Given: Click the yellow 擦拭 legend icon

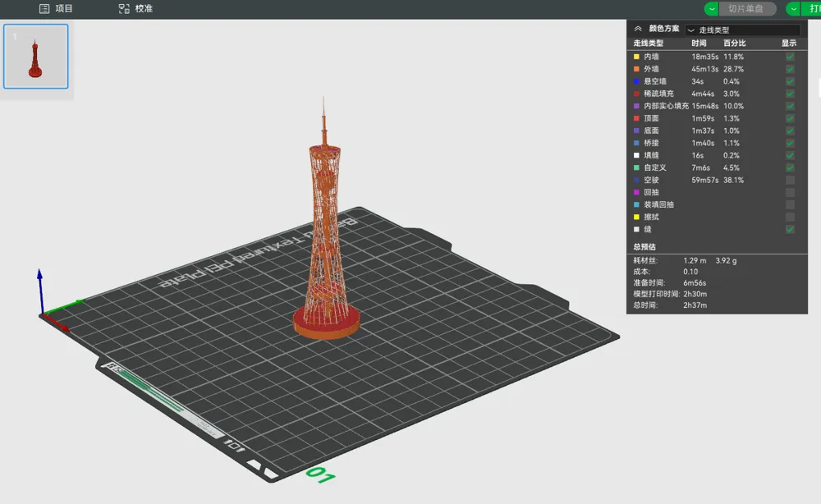Looking at the screenshot, I should pyautogui.click(x=636, y=216).
